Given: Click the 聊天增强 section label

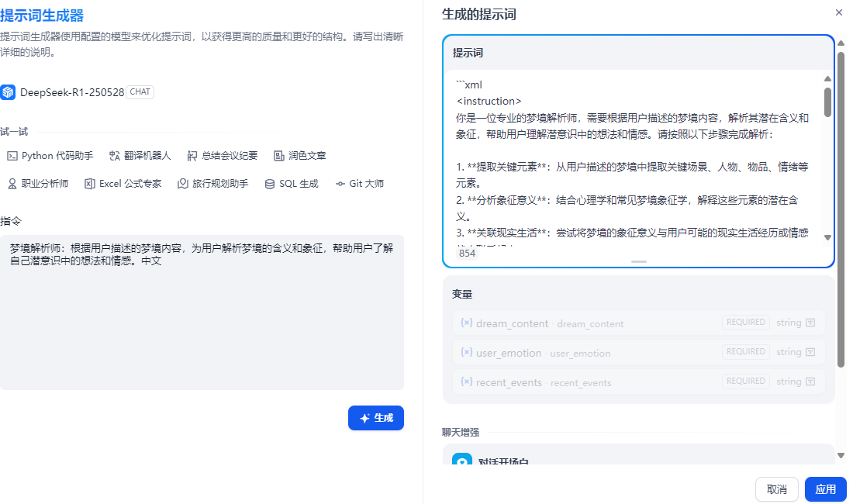Looking at the screenshot, I should click(460, 432).
